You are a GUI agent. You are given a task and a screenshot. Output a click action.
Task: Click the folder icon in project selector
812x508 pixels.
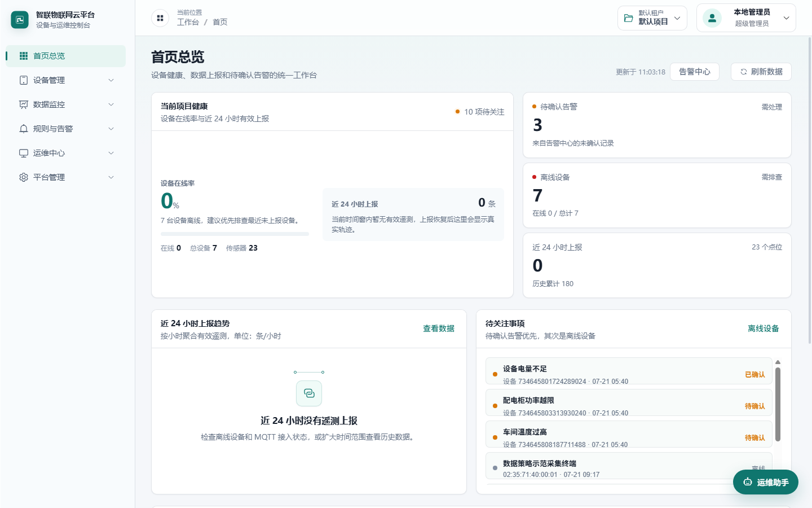[x=629, y=18]
